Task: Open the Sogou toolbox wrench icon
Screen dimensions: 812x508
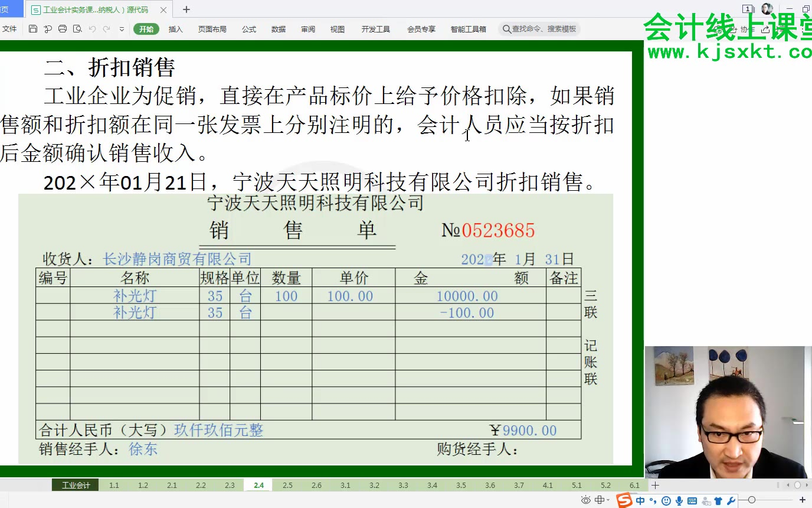Action: point(731,501)
